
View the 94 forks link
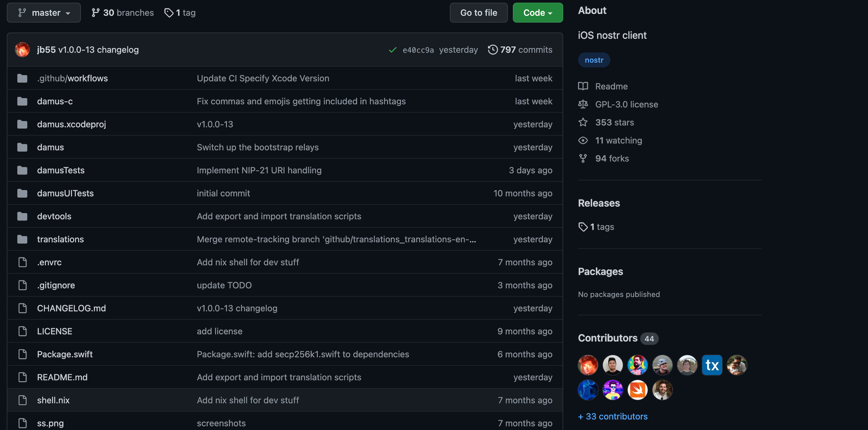click(604, 158)
